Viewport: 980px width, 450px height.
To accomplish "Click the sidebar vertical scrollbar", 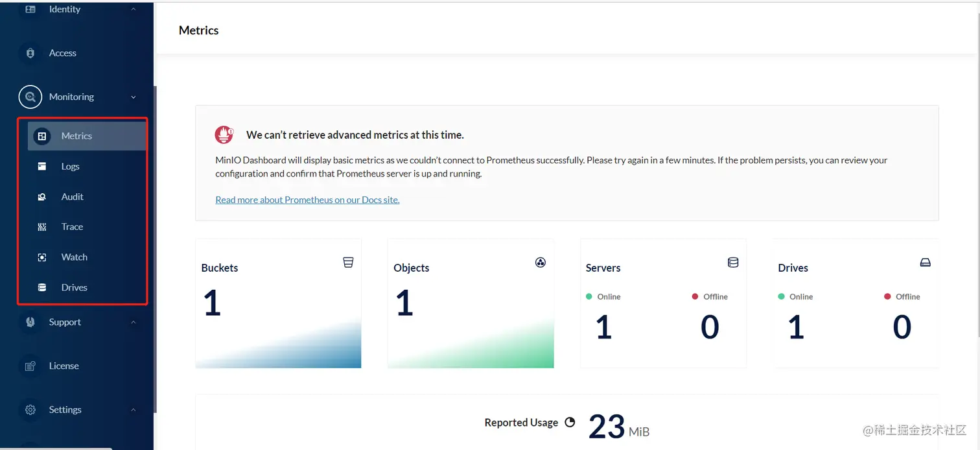I will [x=155, y=250].
